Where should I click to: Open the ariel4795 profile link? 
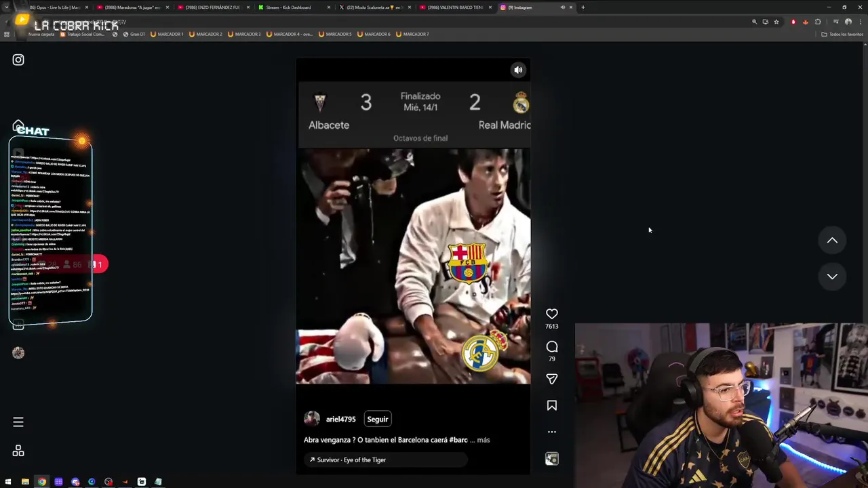[340, 420]
